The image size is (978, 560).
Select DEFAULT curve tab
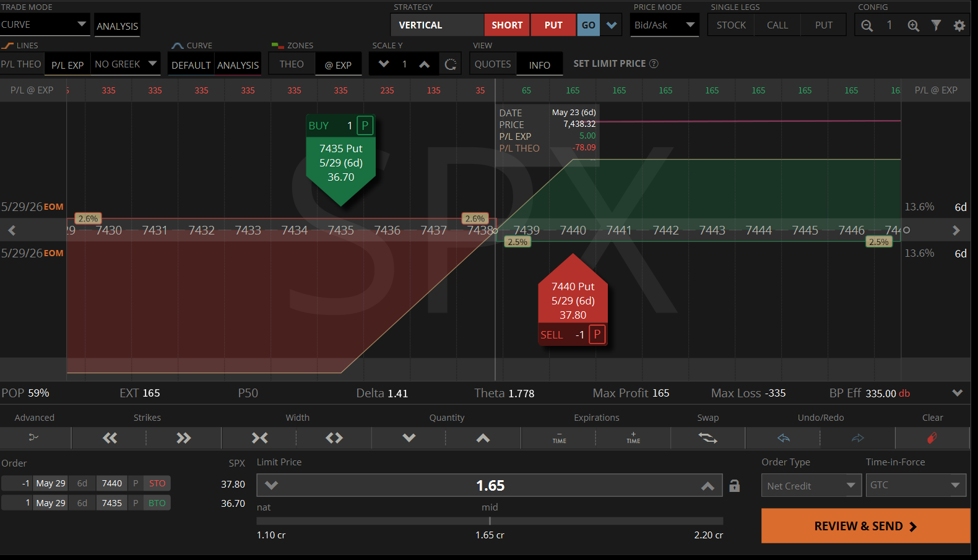pos(191,65)
